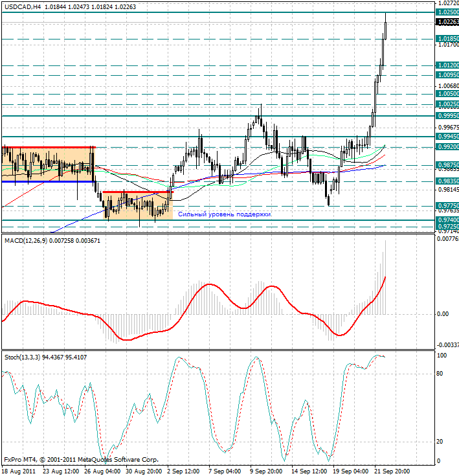
Task: Click the 21 Sep 20:00 time label
Action: coord(394,471)
